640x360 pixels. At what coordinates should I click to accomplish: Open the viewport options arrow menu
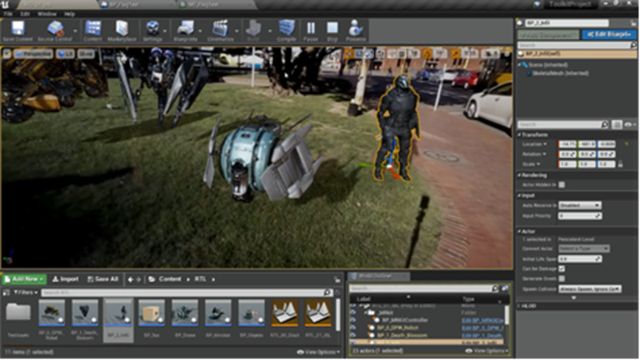7,53
